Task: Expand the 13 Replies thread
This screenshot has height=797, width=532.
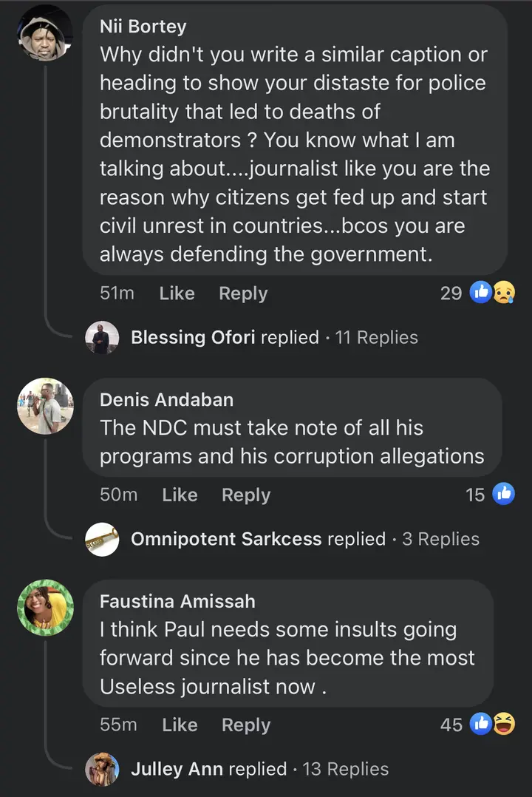Action: pos(345,770)
